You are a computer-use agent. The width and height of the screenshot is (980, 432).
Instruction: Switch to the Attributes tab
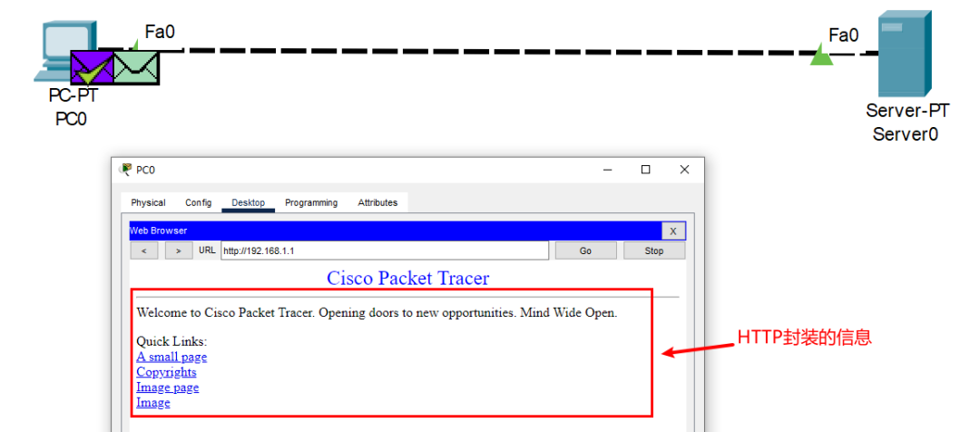click(x=377, y=202)
